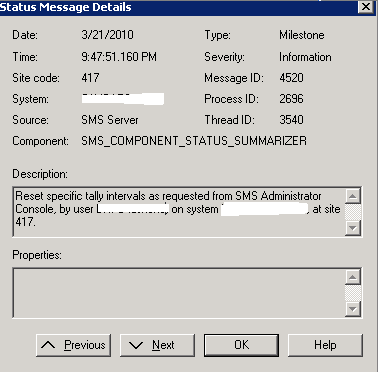
Task: Click the source value SMS Server
Action: point(110,120)
